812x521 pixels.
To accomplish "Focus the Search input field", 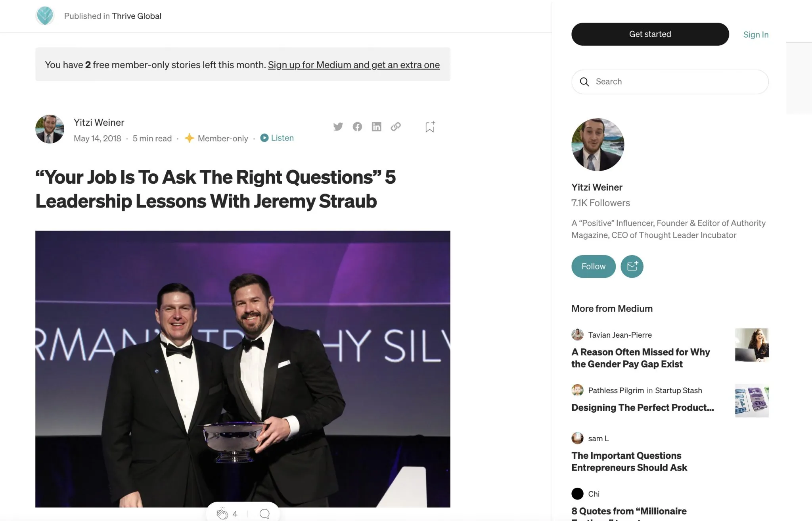I will (674, 82).
